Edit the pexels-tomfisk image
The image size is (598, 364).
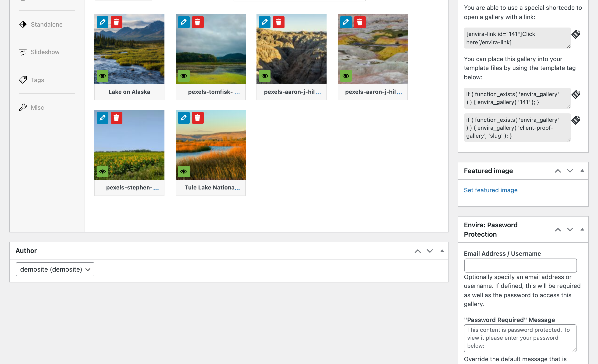(184, 22)
